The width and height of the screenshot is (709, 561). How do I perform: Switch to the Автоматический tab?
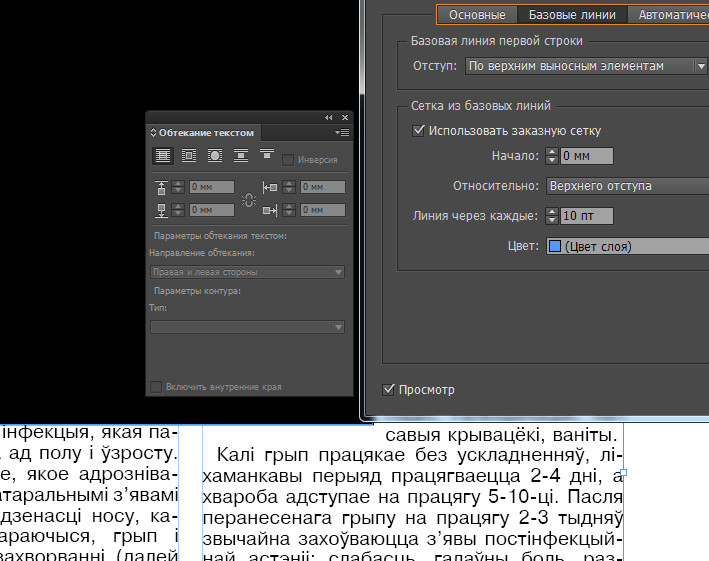[x=669, y=15]
